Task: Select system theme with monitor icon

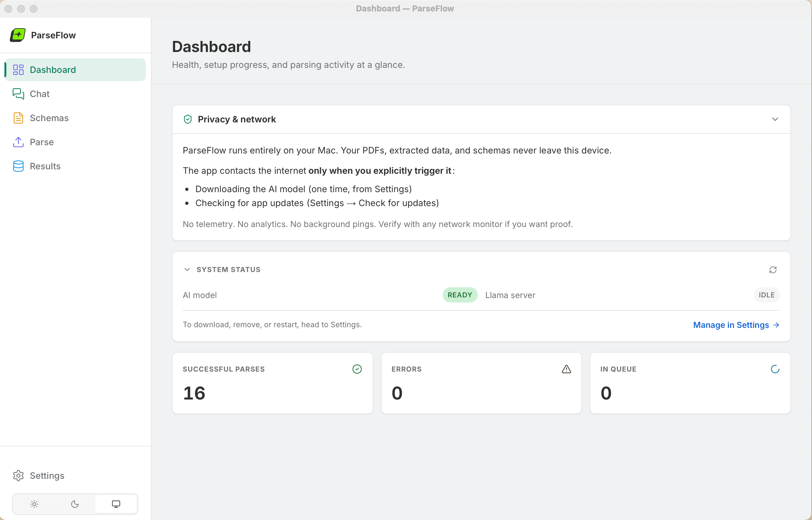Action: pyautogui.click(x=116, y=504)
